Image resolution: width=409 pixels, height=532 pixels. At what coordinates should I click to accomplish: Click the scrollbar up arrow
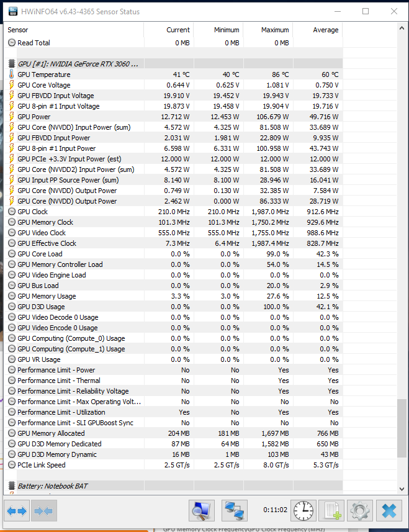(402, 29)
